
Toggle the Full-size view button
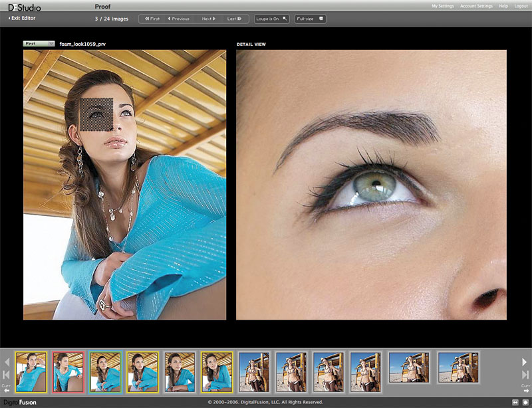[310, 19]
